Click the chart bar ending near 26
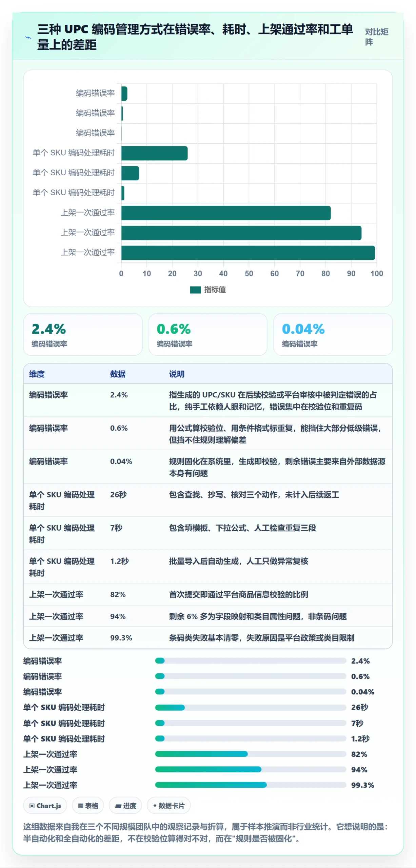The image size is (416, 868). 154,153
